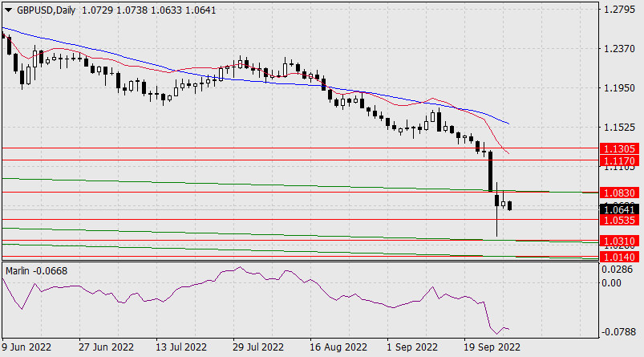This screenshot has height=357, width=644.
Task: Click the 1.0535 red price level label
Action: 619,220
